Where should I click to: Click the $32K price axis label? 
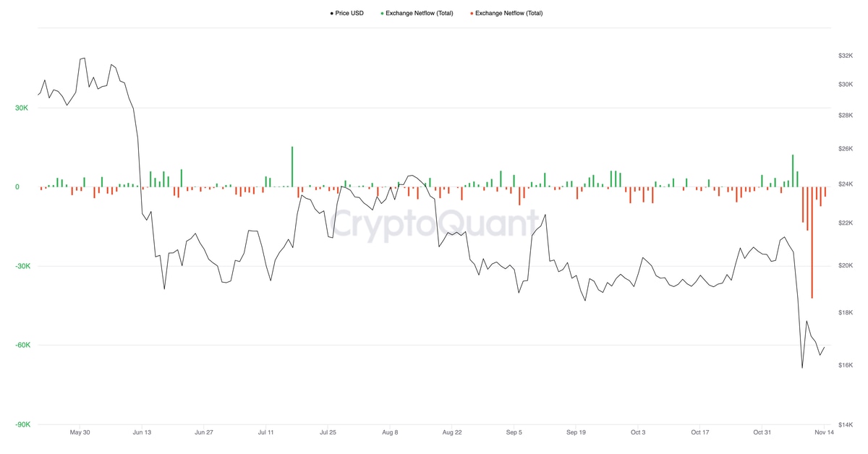846,56
